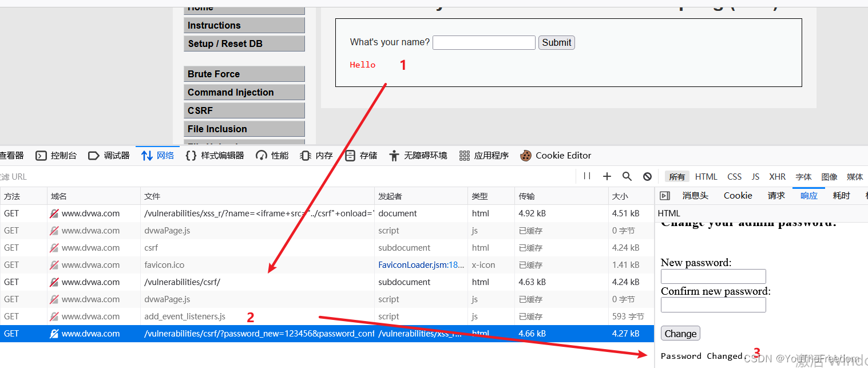Image resolution: width=868 pixels, height=368 pixels.
Task: Sort by 文件 column header
Action: 257,196
